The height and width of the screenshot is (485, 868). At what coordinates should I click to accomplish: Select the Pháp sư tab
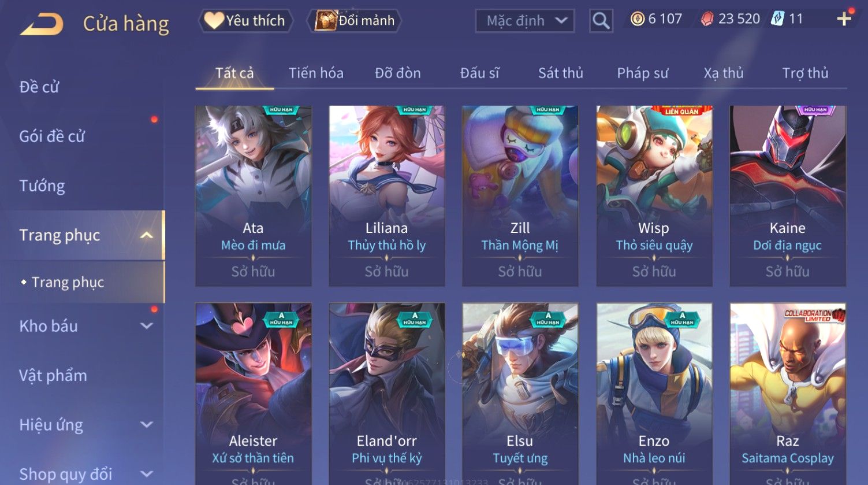642,73
